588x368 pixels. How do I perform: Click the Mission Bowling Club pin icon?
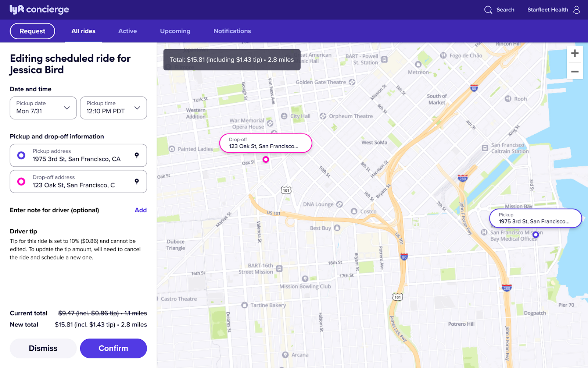point(305,279)
